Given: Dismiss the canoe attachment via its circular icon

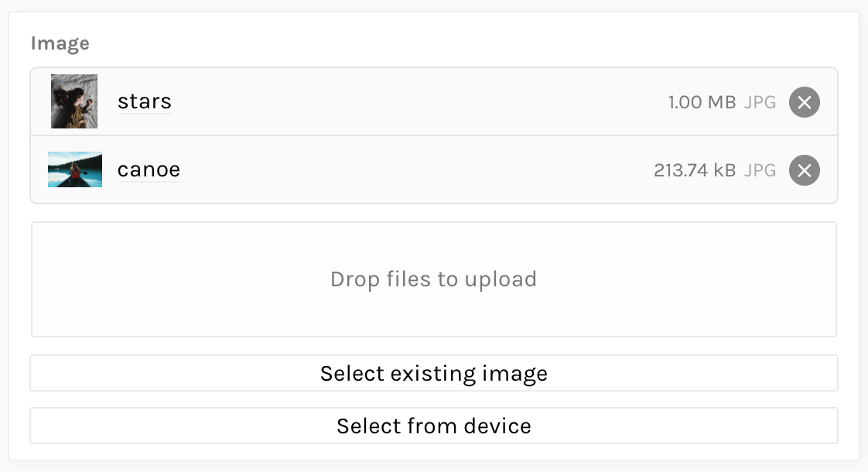Looking at the screenshot, I should tap(804, 169).
